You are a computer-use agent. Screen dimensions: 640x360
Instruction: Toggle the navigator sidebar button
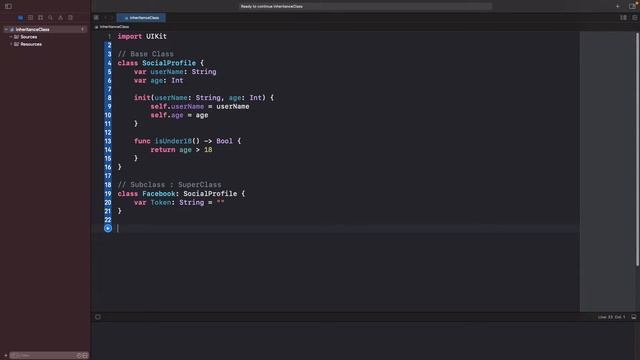tap(8, 6)
